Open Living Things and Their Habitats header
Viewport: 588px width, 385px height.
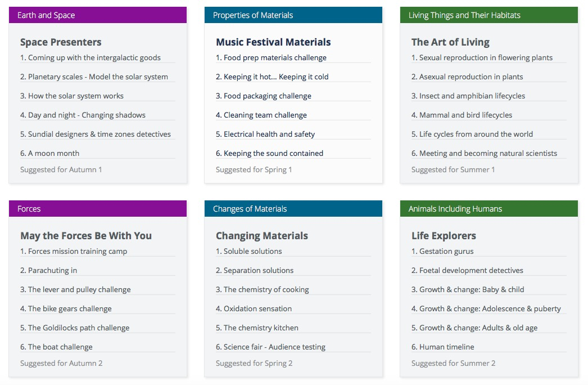[x=464, y=15]
